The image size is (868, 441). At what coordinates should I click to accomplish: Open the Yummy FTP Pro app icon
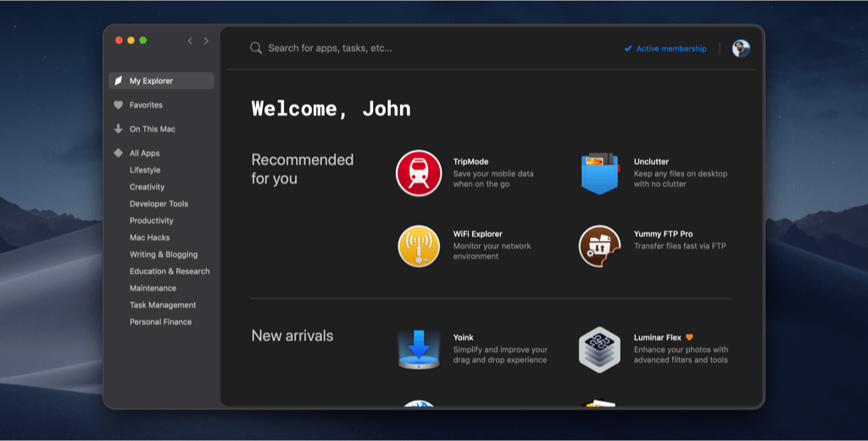[x=599, y=245]
